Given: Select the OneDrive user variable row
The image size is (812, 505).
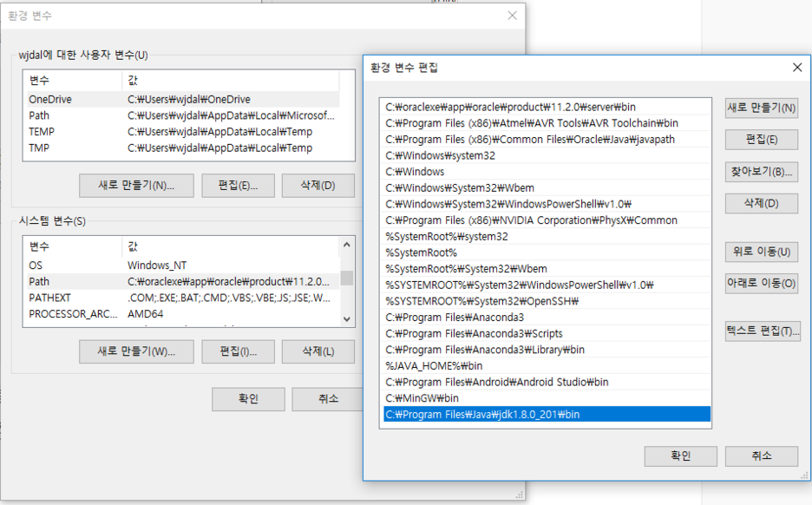Looking at the screenshot, I should 183,100.
